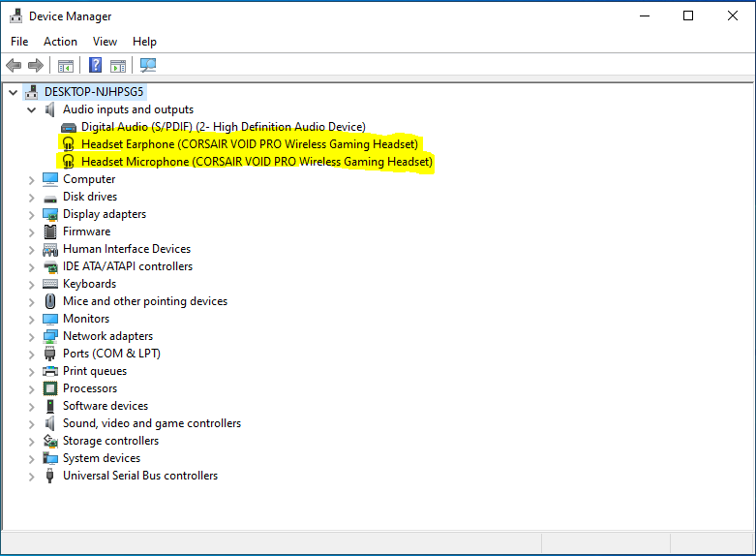756x556 pixels.
Task: Click Show/Hide Console Tree toolbar icon
Action: pyautogui.click(x=66, y=66)
